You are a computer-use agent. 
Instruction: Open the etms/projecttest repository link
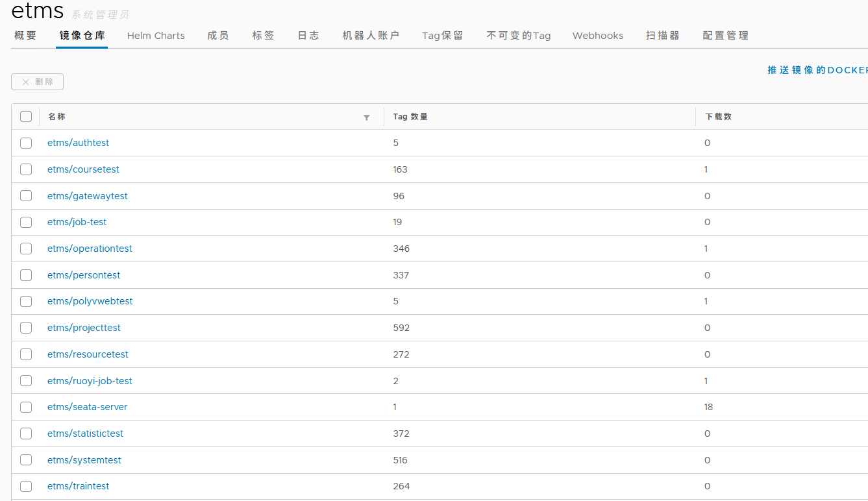coord(84,328)
